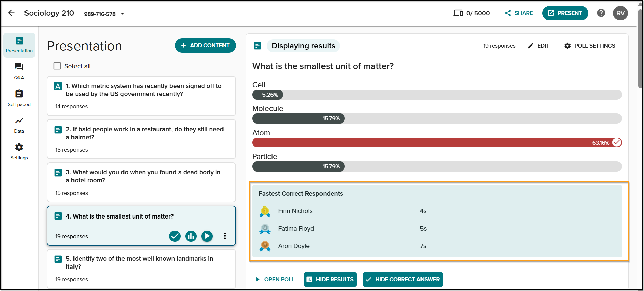
Task: Click the play icon on poll 4
Action: click(x=207, y=236)
